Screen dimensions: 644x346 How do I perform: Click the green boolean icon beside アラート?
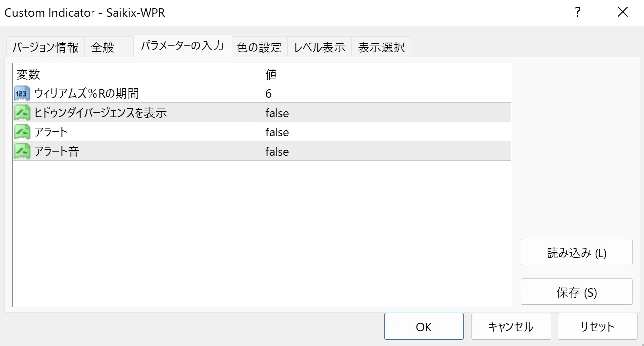pos(21,131)
